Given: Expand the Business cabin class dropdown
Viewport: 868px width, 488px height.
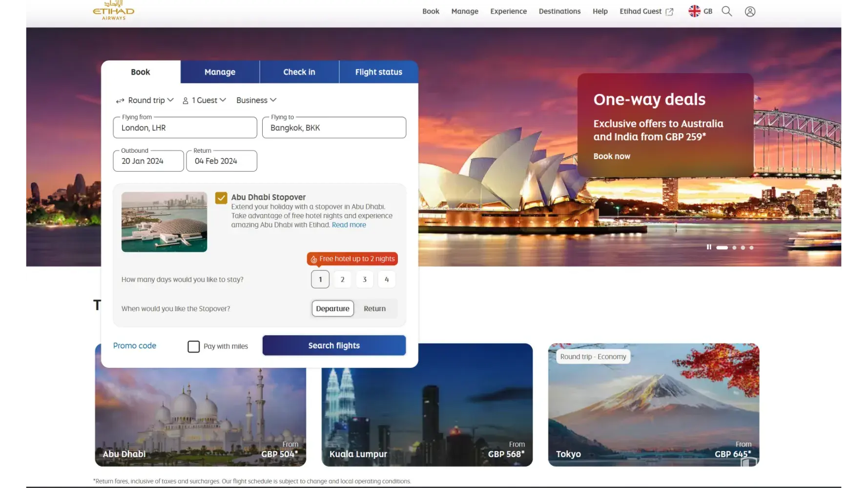Looking at the screenshot, I should click(x=256, y=101).
